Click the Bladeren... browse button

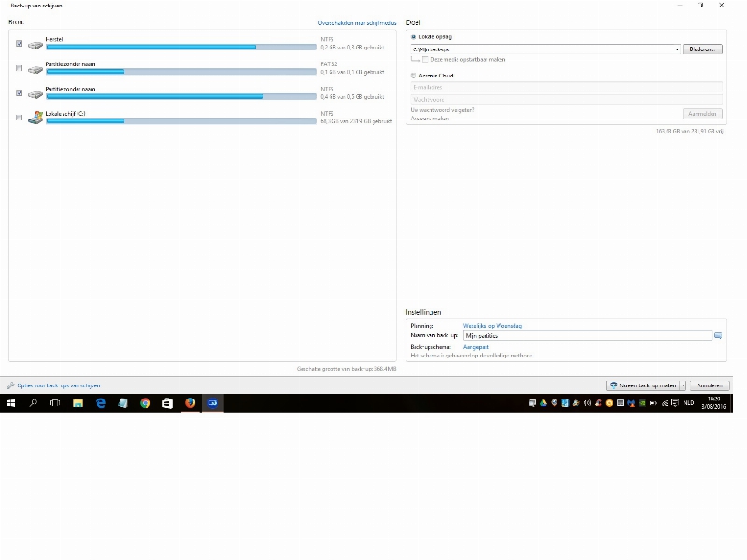(703, 49)
